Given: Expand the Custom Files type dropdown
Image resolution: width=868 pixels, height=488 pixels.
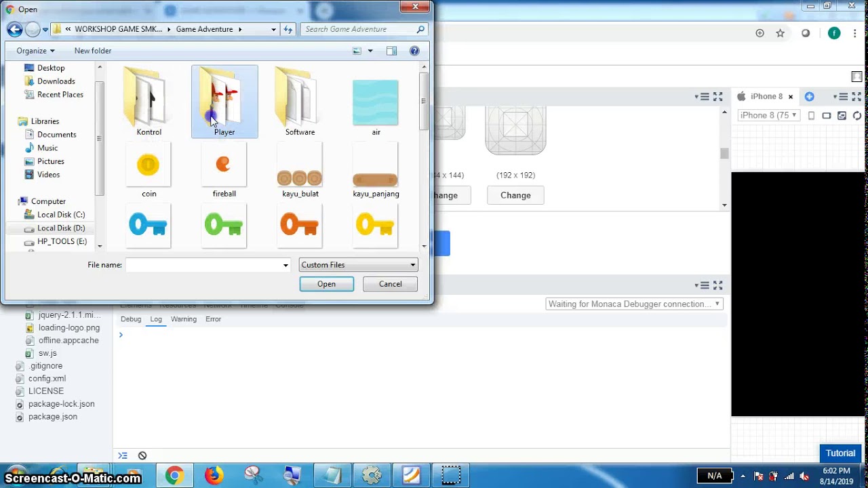Looking at the screenshot, I should click(x=358, y=265).
